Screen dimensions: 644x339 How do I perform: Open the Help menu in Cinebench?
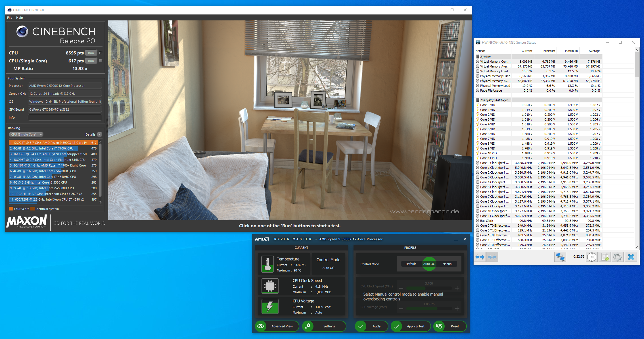click(x=19, y=18)
